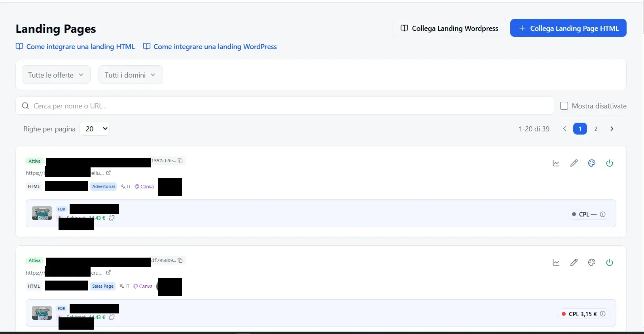Screen dimensions: 644x334
Task: Open palette customization for Advertorial landing
Action: pos(592,163)
